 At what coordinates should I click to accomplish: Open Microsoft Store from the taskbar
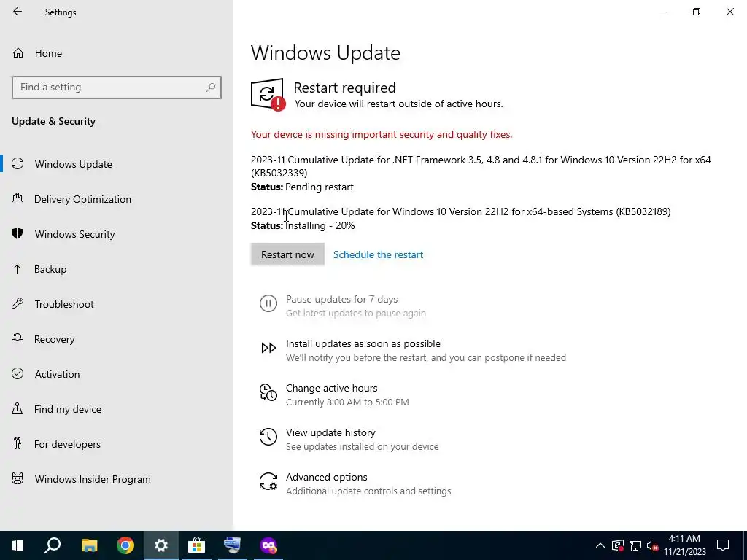click(196, 545)
